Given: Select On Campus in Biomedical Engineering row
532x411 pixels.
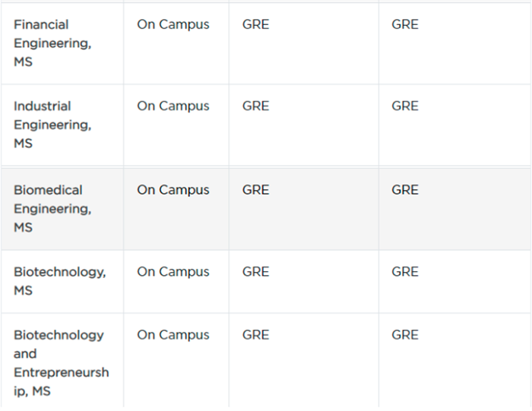Looking at the screenshot, I should [x=173, y=190].
